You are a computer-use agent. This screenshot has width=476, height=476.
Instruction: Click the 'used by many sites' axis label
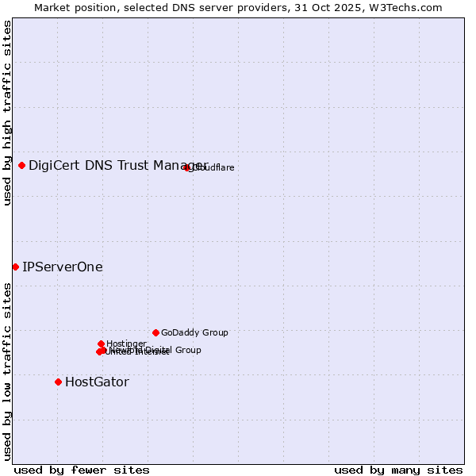pos(398,470)
